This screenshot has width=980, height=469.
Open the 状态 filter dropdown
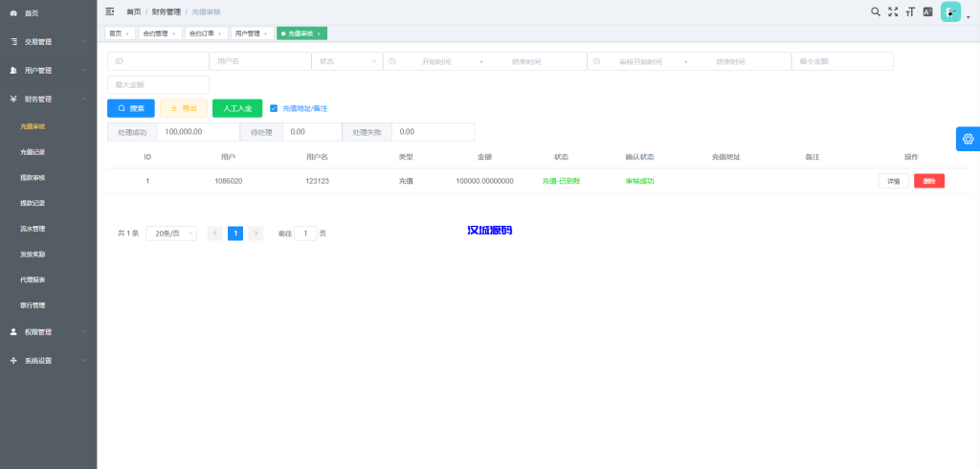click(x=345, y=61)
